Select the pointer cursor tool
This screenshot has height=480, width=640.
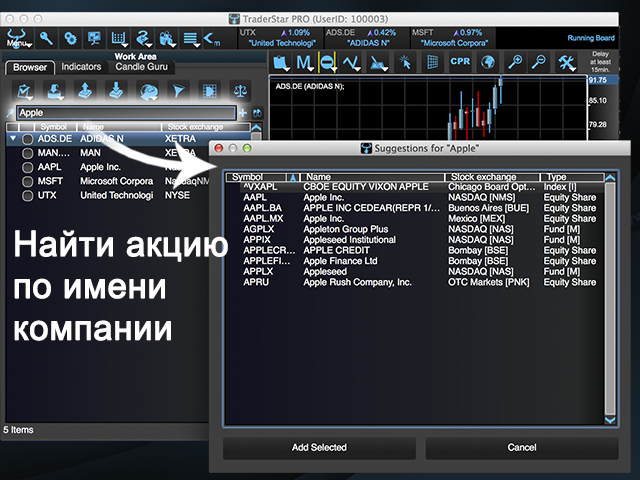pos(405,62)
